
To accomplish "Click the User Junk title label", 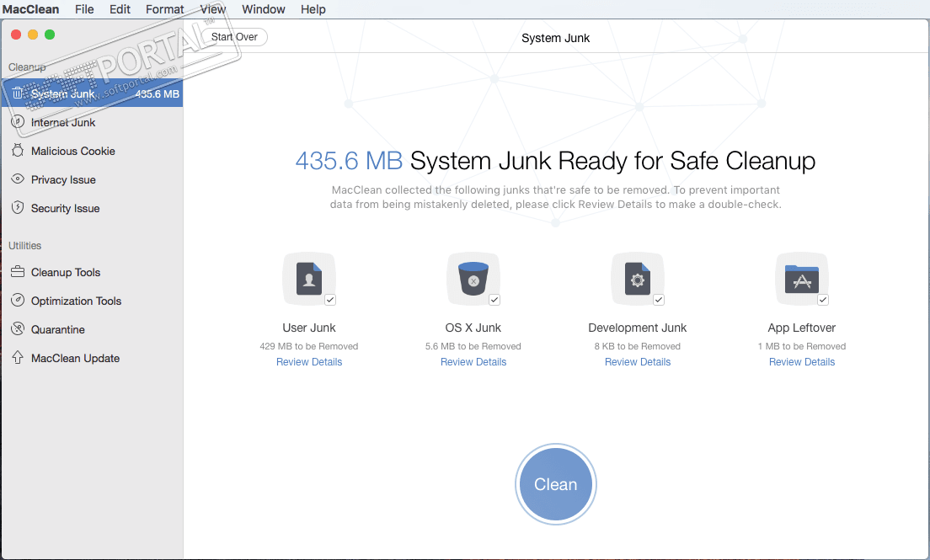I will pyautogui.click(x=309, y=328).
